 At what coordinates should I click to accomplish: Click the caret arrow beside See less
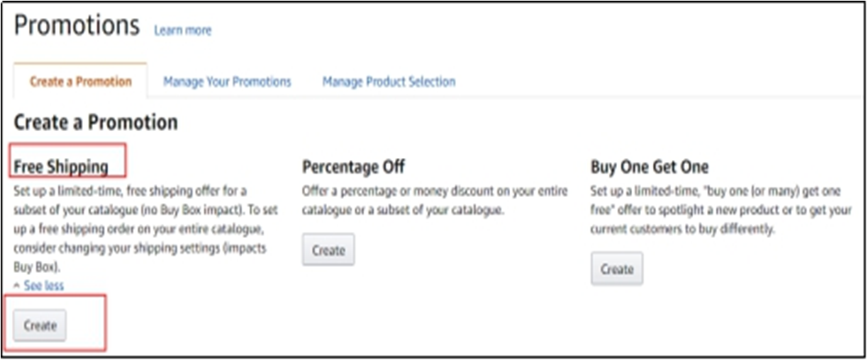point(17,285)
